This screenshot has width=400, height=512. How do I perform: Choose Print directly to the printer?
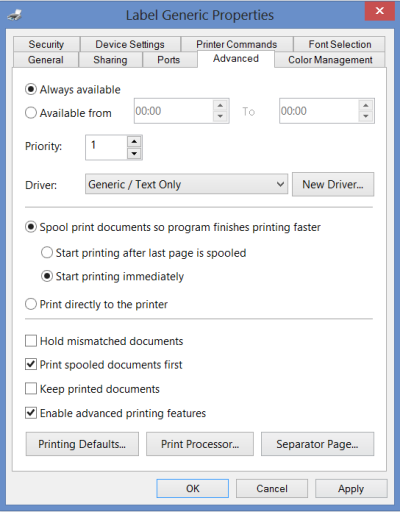click(31, 304)
